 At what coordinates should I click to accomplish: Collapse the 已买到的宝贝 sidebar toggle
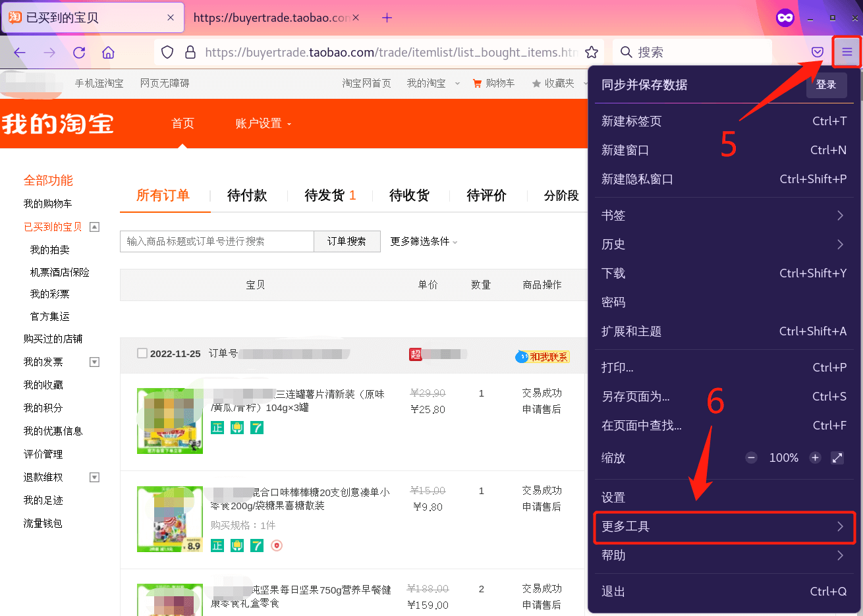[x=94, y=227]
